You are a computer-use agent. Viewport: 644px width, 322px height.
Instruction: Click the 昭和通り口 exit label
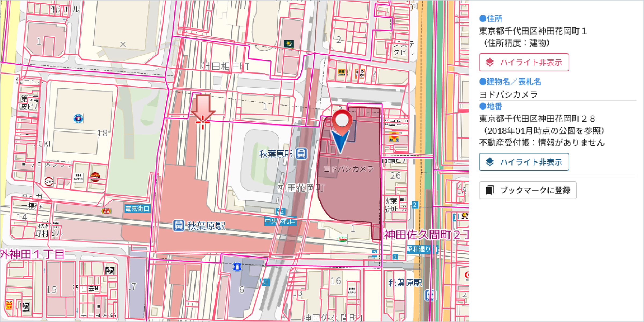[422, 249]
